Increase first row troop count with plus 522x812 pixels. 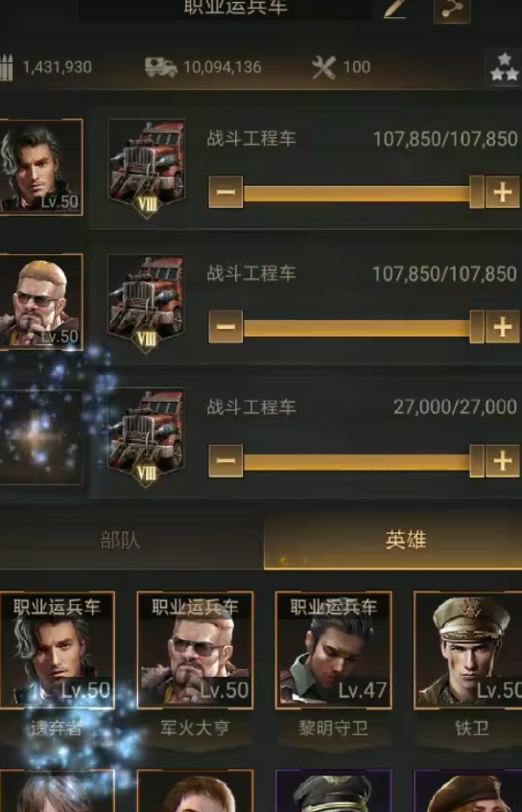point(502,192)
